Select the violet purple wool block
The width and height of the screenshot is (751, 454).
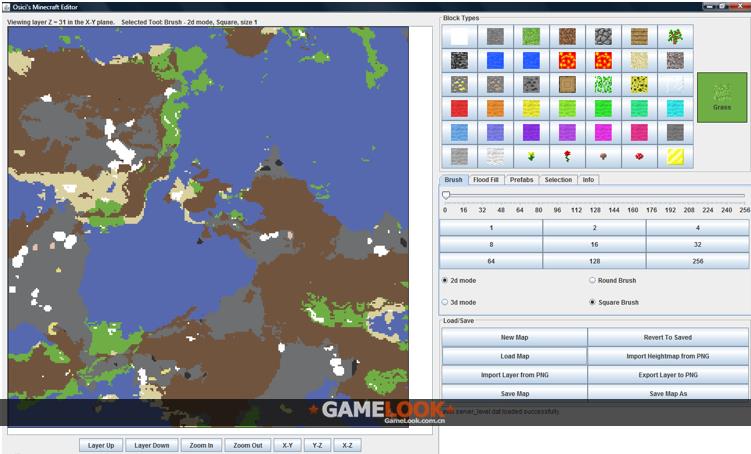point(531,132)
